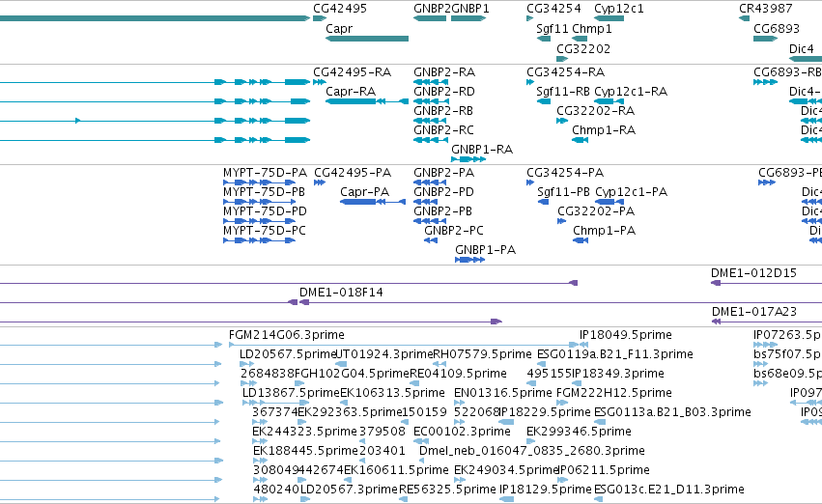Select the IP18349.3prime EST label
Image resolution: width=822 pixels, height=504 pixels.
617,374
